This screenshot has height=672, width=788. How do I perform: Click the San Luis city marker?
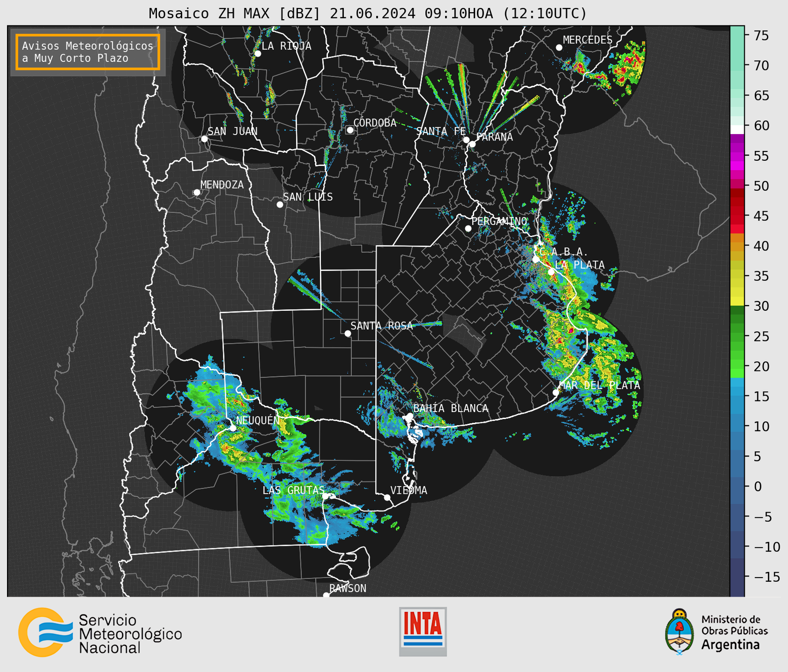click(280, 205)
